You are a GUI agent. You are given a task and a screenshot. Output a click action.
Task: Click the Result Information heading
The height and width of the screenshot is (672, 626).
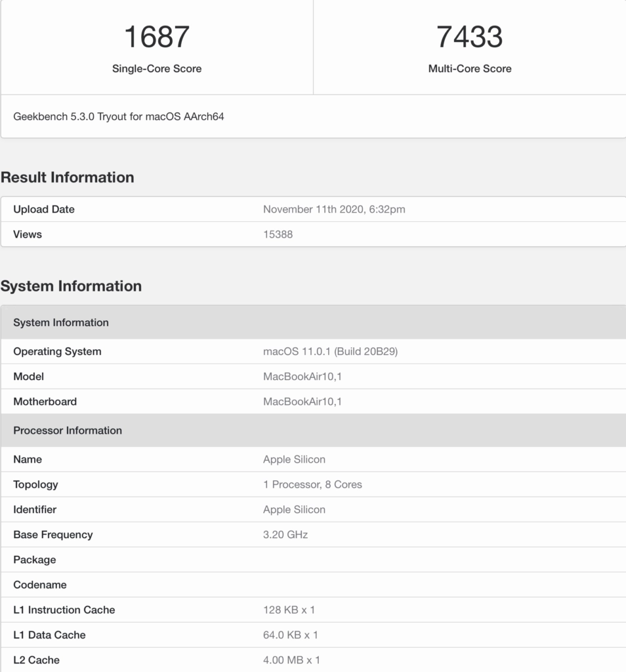pyautogui.click(x=68, y=177)
